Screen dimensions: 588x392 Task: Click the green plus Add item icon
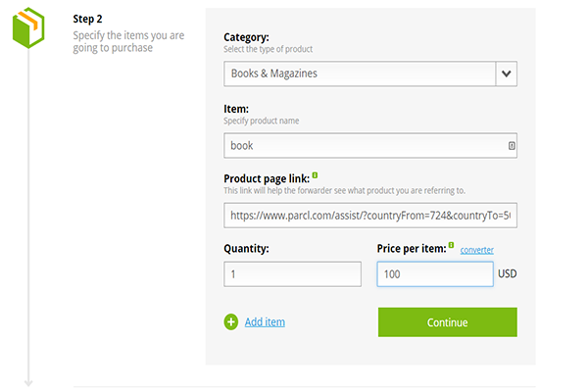pyautogui.click(x=231, y=321)
